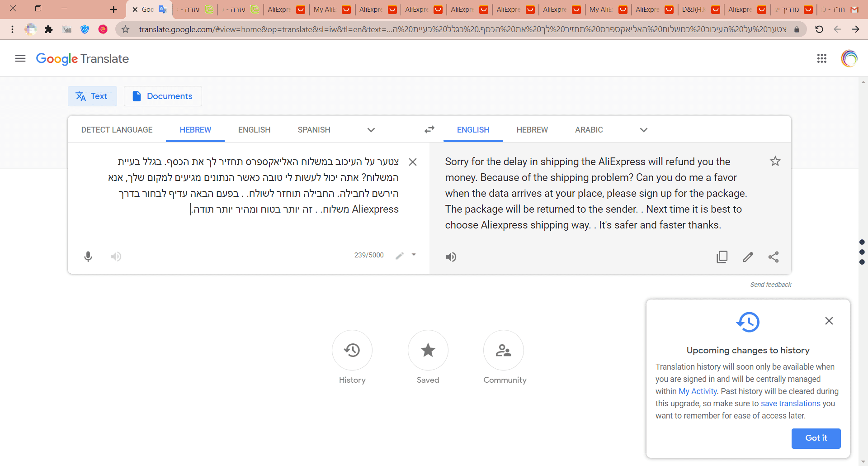Select Hebrew as target language
The image size is (868, 466).
click(532, 130)
